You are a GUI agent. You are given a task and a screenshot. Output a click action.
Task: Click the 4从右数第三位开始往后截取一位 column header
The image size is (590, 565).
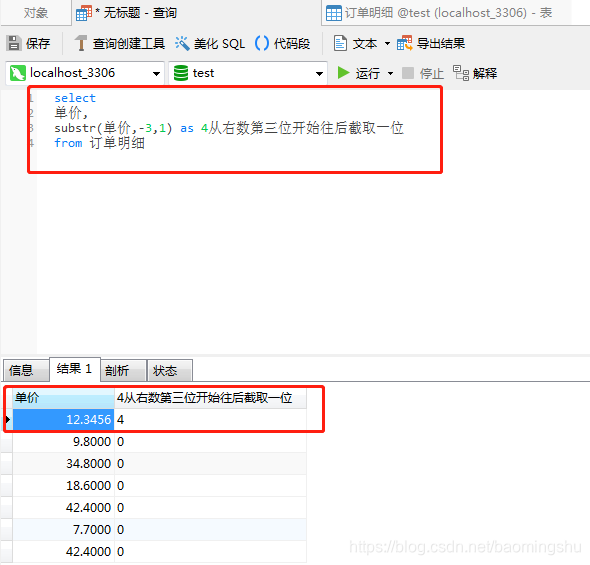point(210,398)
